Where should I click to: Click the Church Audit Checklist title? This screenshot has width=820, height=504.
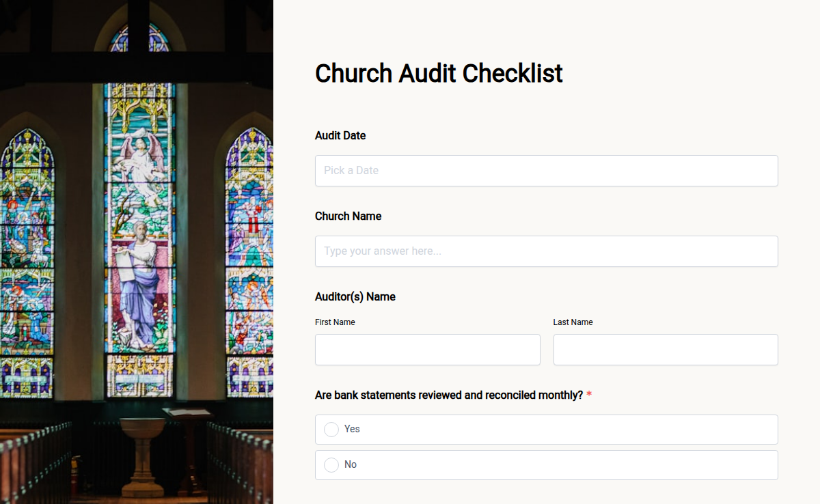pos(439,73)
